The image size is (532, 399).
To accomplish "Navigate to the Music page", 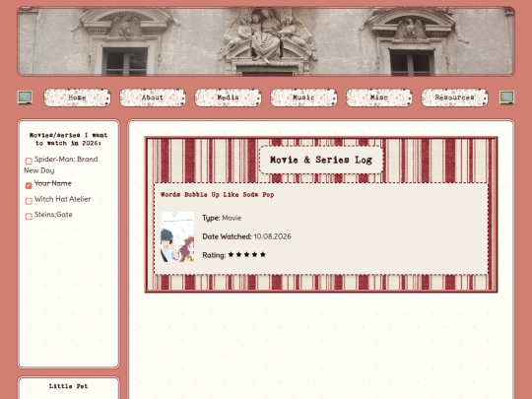I will coord(303,98).
